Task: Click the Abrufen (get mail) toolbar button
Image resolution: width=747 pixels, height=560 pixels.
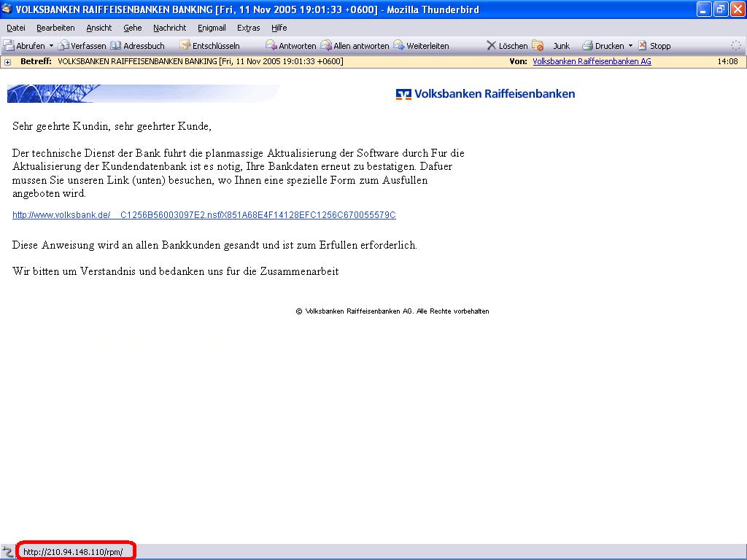Action: 24,46
